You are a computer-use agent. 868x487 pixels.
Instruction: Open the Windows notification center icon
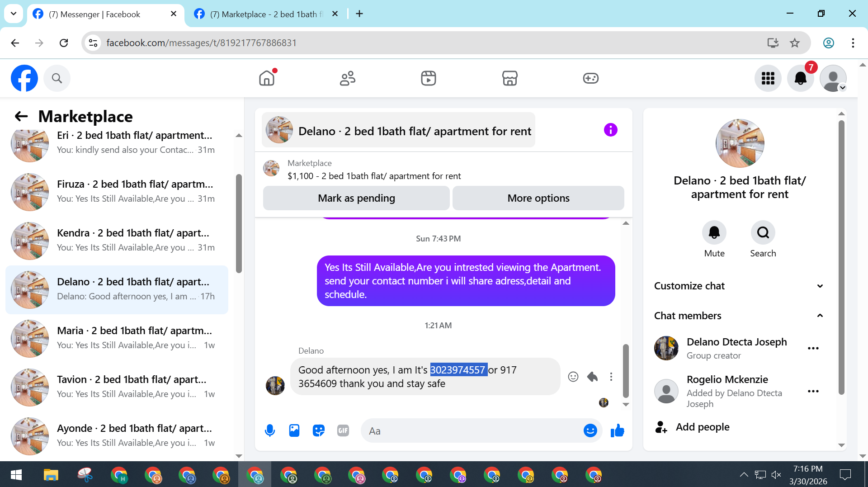pos(845,475)
